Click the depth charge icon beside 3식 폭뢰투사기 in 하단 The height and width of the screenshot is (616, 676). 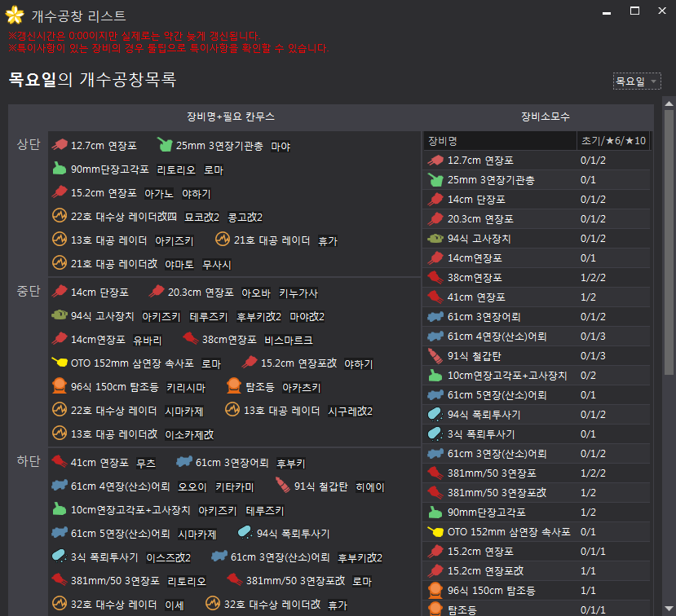59,557
